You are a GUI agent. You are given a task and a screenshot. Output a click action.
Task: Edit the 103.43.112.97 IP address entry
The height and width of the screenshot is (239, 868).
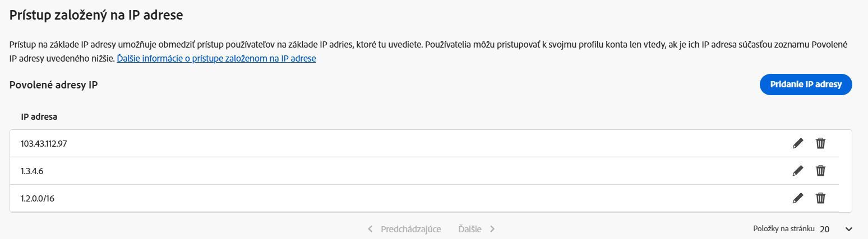(797, 143)
